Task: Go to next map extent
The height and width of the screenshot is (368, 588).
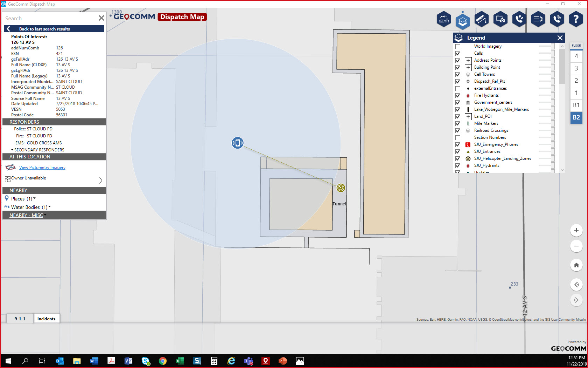Action: (x=576, y=300)
